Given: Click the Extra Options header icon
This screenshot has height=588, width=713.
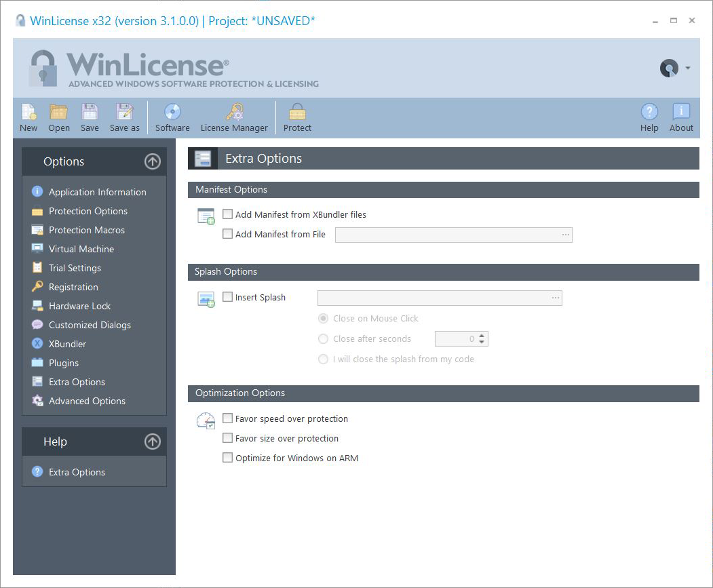Looking at the screenshot, I should (x=203, y=158).
